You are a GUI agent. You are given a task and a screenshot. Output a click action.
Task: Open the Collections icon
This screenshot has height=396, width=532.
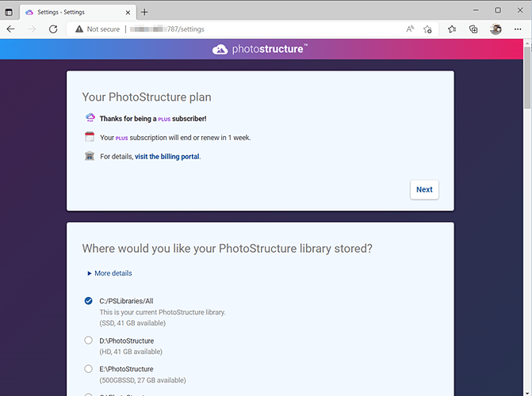(x=473, y=29)
